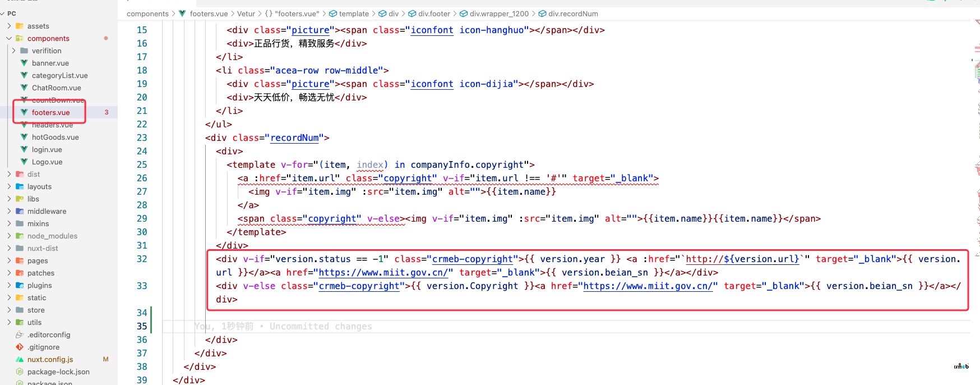Click the icon next to package-lock.json

20,372
